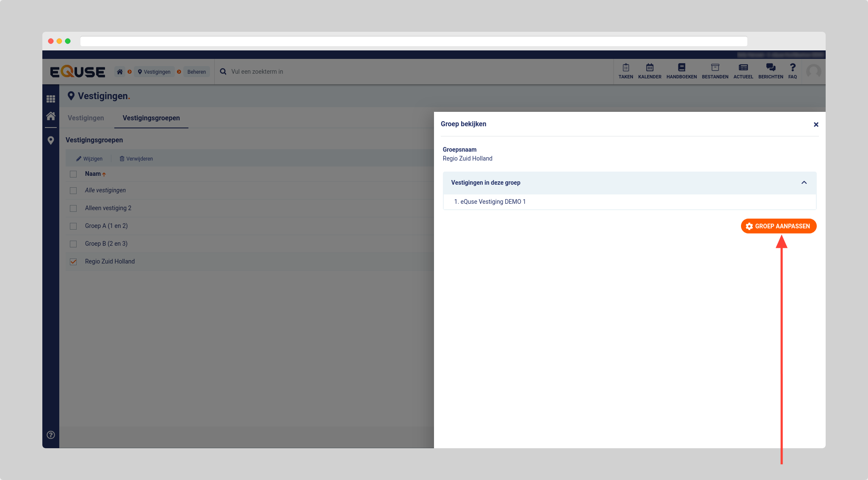Click the sidebar location pin icon
The height and width of the screenshot is (480, 868).
[51, 140]
